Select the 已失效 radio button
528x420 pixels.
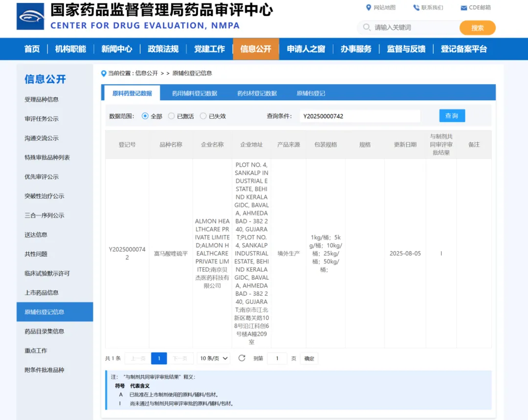203,116
